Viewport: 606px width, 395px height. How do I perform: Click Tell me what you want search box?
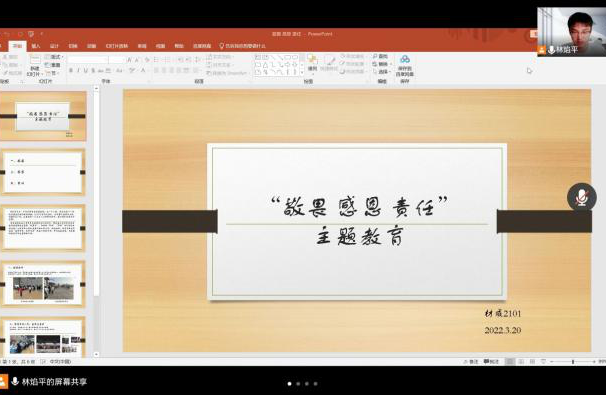243,46
